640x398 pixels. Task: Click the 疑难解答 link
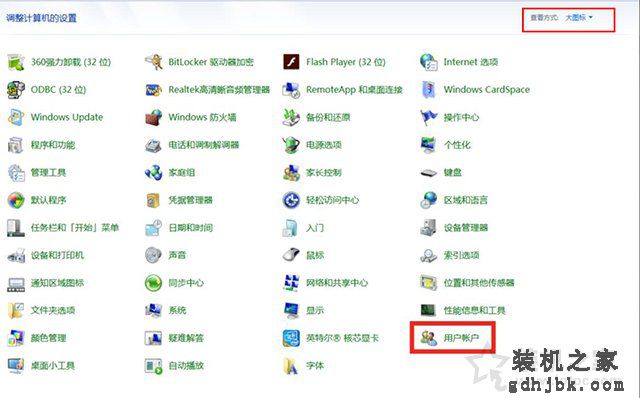pos(186,338)
